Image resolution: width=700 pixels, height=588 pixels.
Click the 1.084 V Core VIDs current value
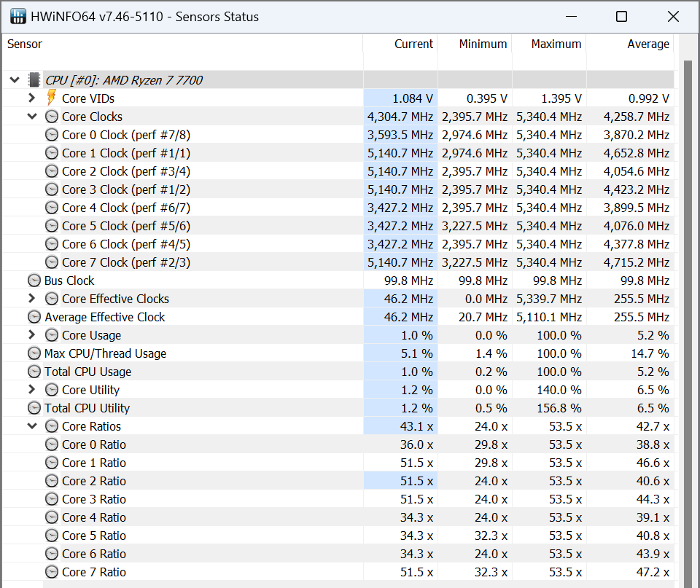coord(413,98)
